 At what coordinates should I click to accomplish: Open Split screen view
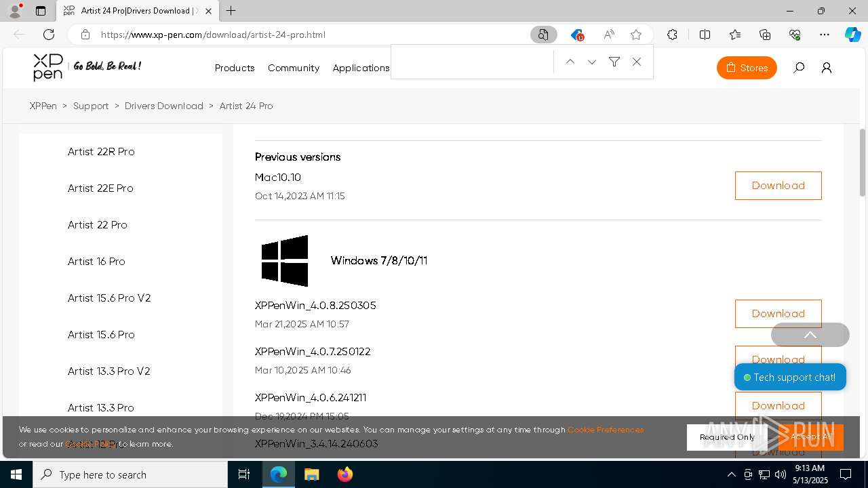click(705, 35)
